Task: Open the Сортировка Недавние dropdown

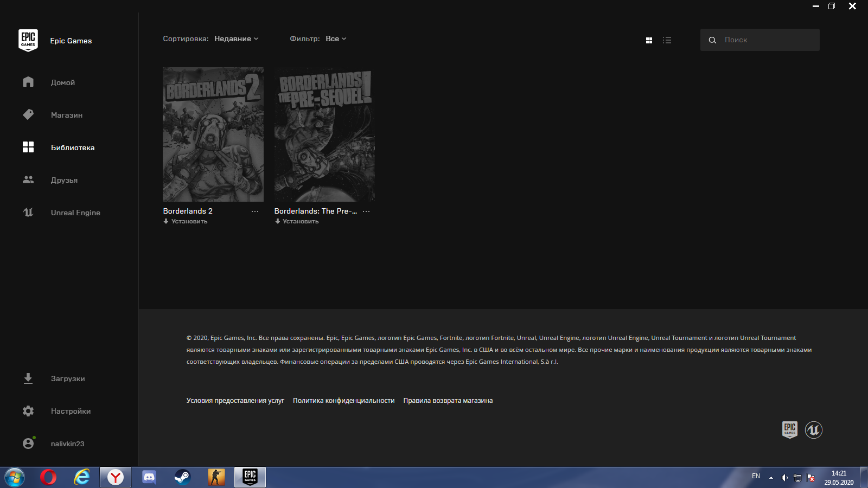Action: pyautogui.click(x=237, y=38)
